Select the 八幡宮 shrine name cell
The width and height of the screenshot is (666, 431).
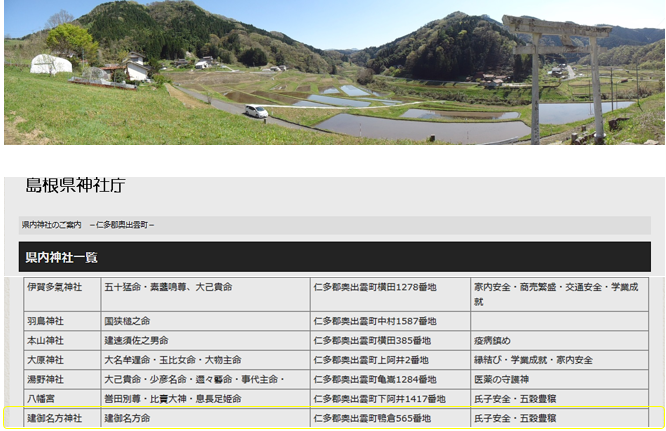62,399
